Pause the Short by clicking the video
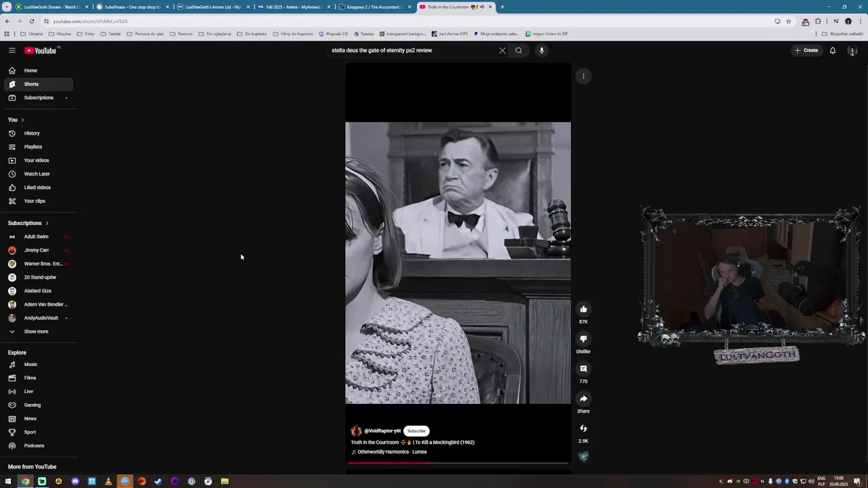Screen dimensions: 868x488 click(458, 263)
